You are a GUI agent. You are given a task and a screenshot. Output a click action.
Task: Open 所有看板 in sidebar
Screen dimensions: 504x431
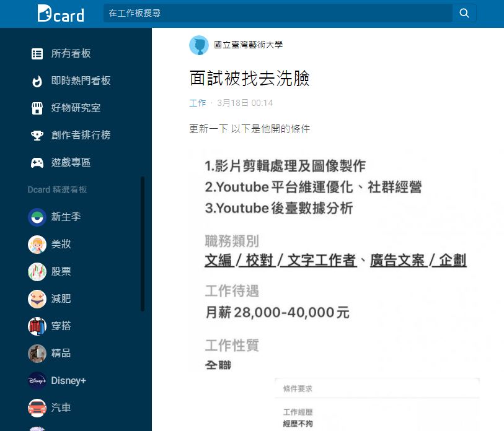pos(71,54)
